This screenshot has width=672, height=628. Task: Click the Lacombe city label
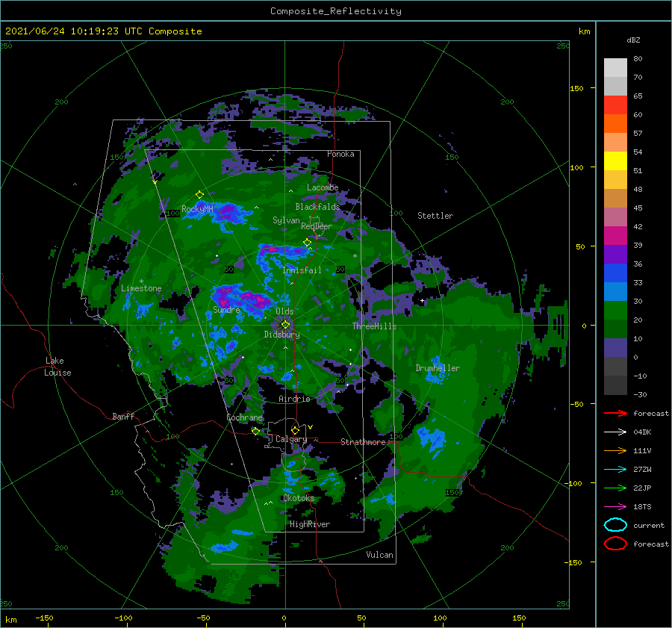click(x=323, y=187)
